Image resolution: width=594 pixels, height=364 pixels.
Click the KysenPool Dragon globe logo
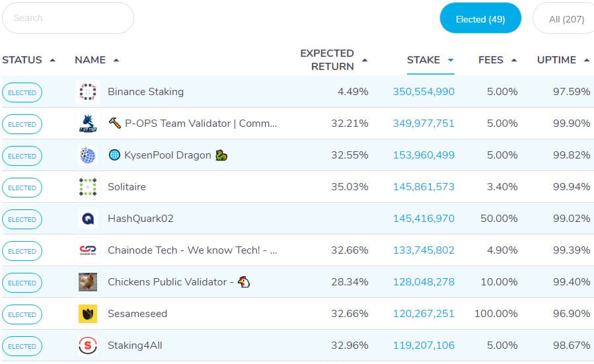(x=88, y=155)
